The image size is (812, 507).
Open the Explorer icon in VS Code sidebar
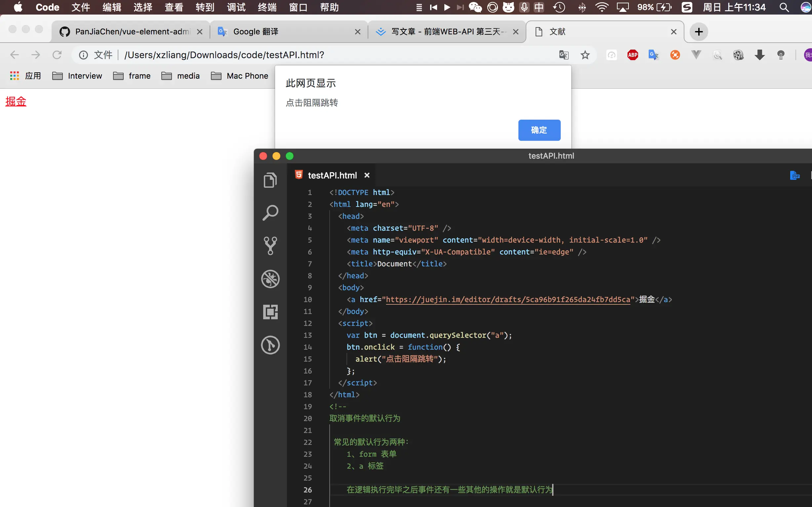[x=270, y=180]
